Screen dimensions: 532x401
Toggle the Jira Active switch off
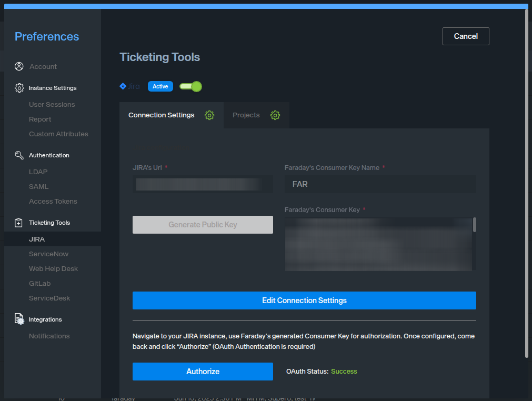(x=190, y=86)
